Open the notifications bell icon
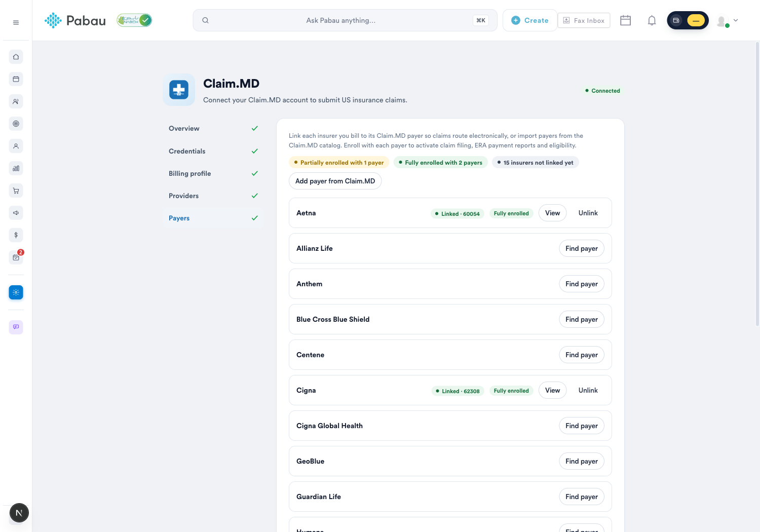Image resolution: width=760 pixels, height=532 pixels. point(652,20)
